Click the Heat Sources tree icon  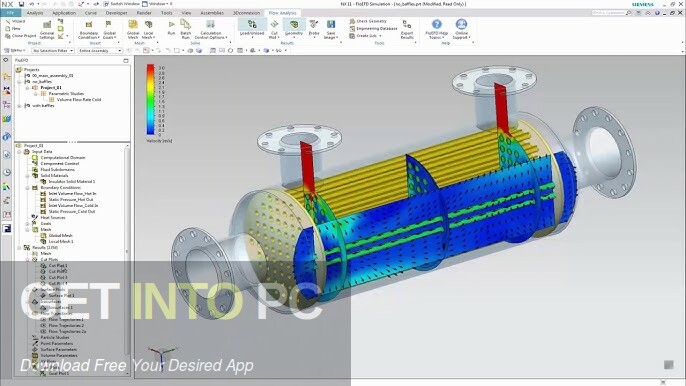(x=35, y=218)
